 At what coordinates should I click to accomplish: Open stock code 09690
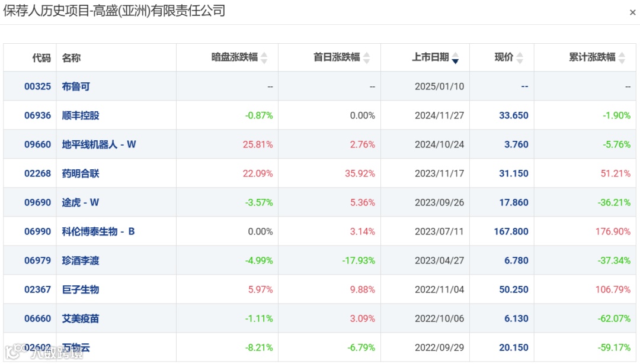(37, 202)
